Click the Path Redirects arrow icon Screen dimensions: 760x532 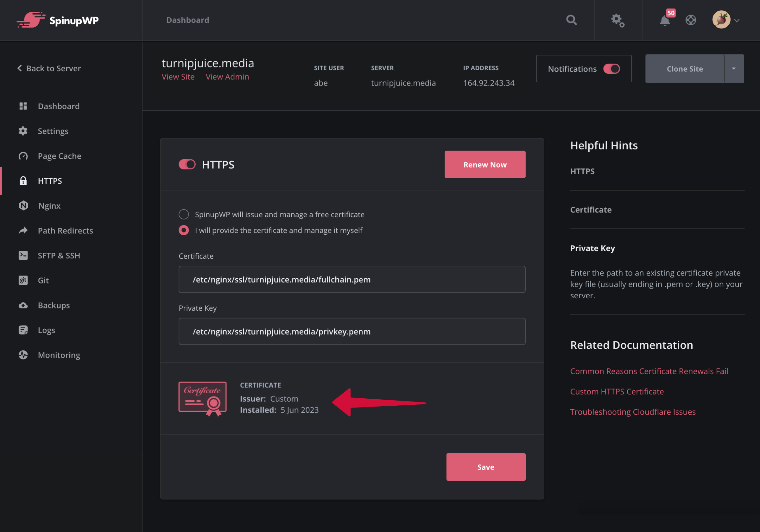coord(23,231)
